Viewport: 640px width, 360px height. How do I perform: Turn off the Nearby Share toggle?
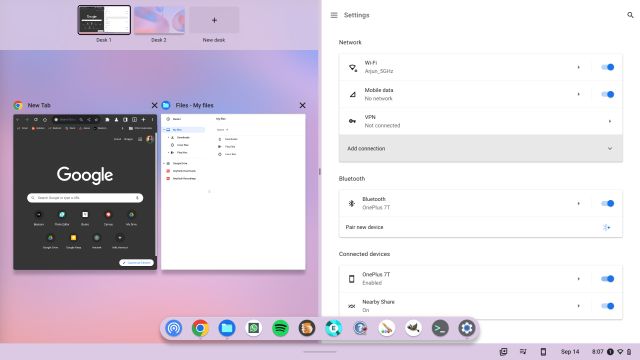pos(607,306)
